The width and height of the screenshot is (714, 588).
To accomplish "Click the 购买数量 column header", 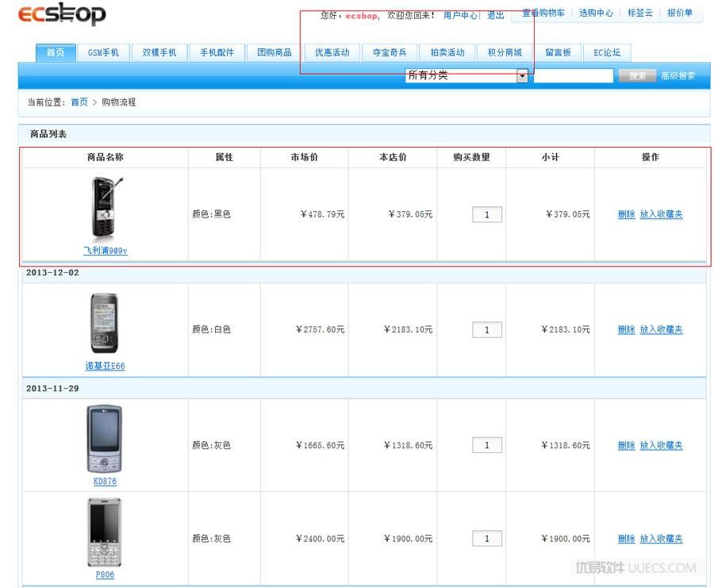I will coord(471,157).
